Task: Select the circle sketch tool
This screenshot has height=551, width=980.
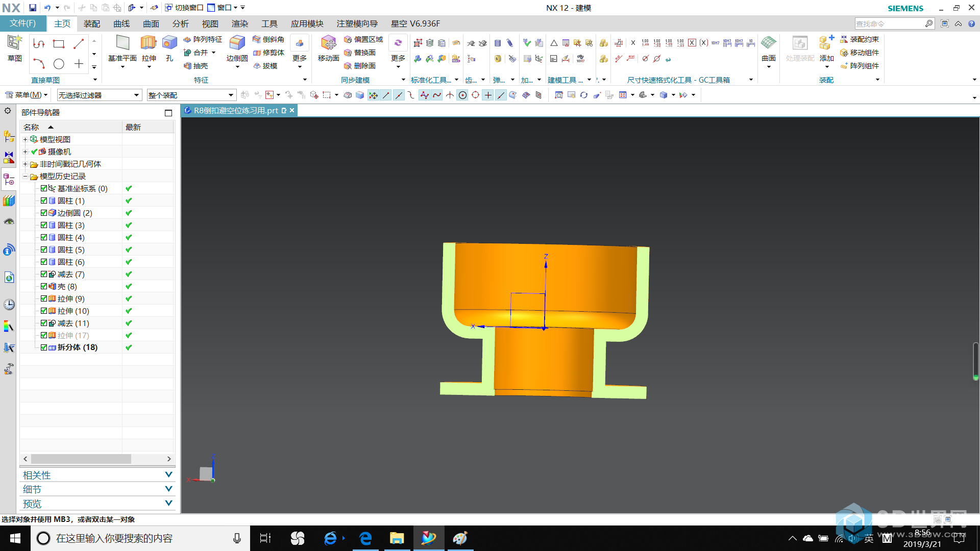Action: (59, 64)
